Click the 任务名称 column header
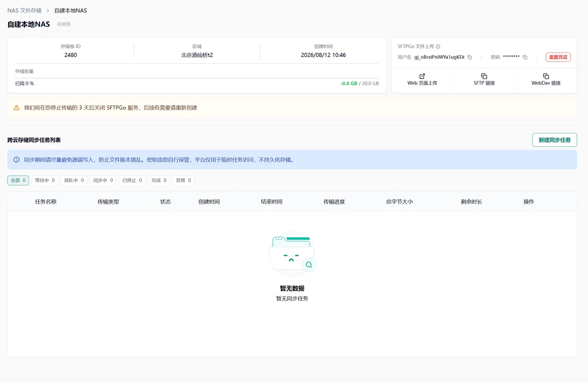Image resolution: width=588 pixels, height=383 pixels. 46,202
